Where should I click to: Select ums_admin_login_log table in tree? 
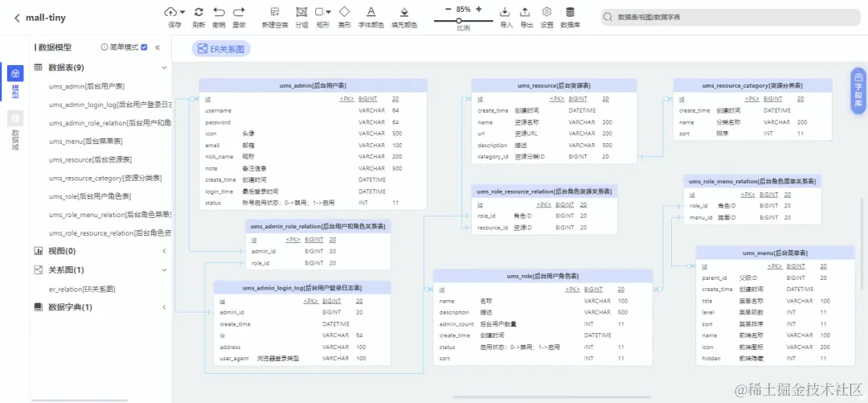pos(109,105)
